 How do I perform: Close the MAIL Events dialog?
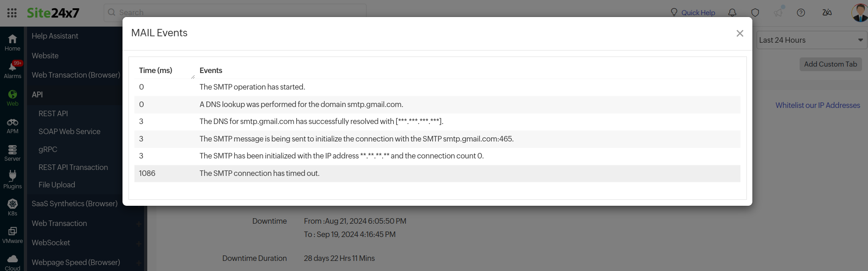[740, 34]
